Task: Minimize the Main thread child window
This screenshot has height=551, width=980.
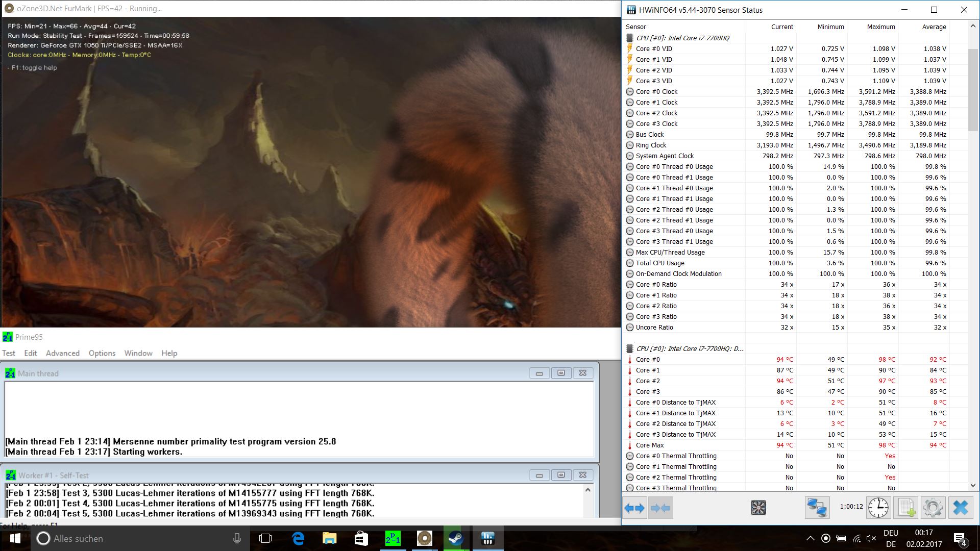Action: click(x=540, y=373)
